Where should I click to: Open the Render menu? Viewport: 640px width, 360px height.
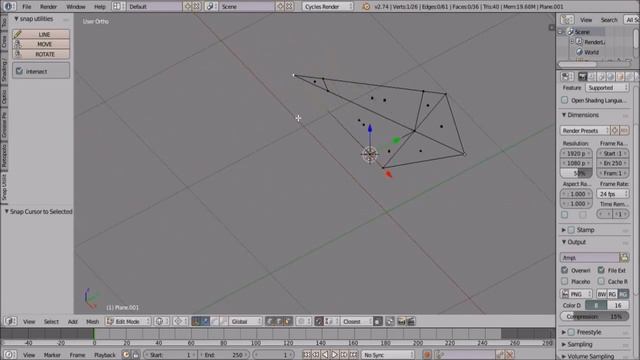point(49,7)
